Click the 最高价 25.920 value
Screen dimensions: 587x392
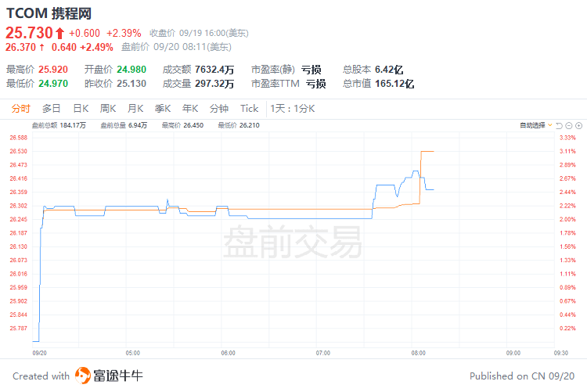click(x=53, y=70)
